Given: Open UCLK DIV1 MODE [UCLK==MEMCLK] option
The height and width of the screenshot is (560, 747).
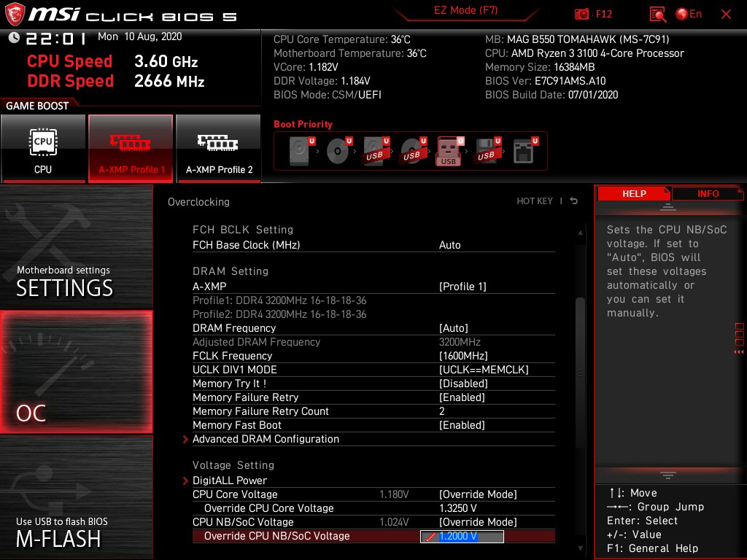Looking at the screenshot, I should (x=484, y=370).
